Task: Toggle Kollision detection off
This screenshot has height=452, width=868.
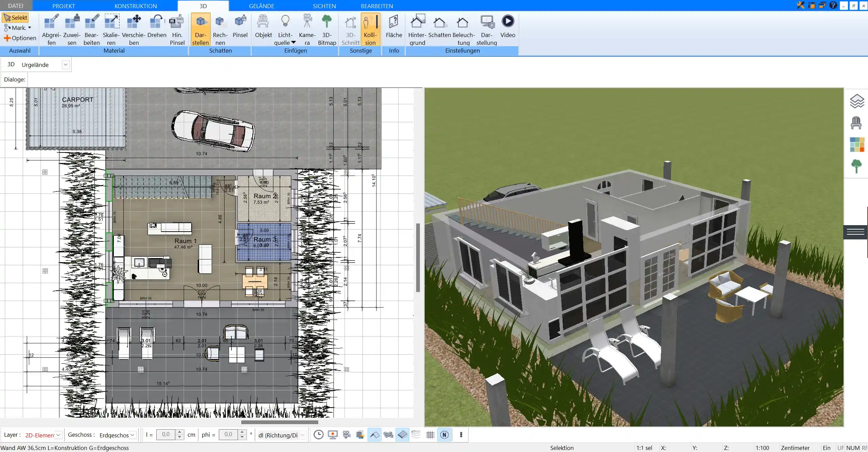Action: (370, 30)
